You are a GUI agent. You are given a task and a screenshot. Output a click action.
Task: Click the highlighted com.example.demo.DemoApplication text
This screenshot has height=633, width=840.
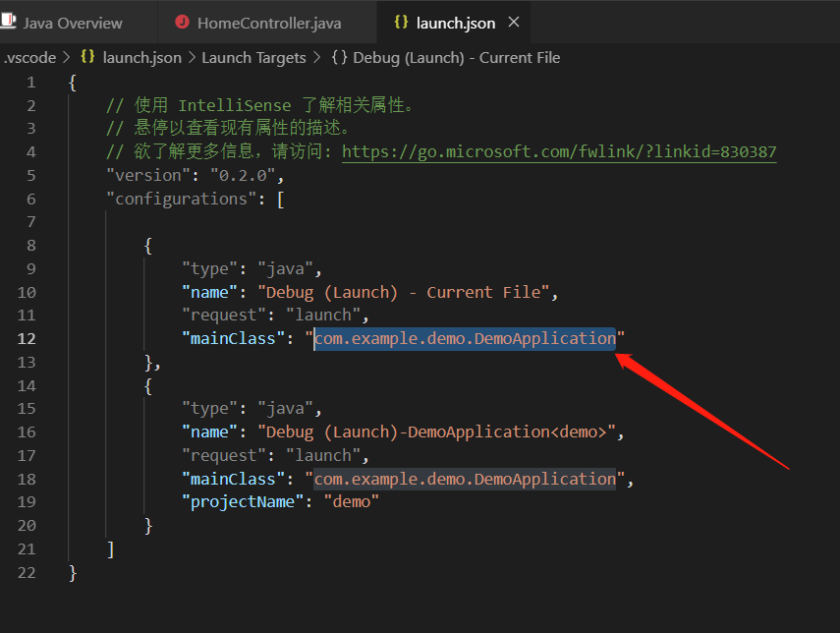point(464,338)
